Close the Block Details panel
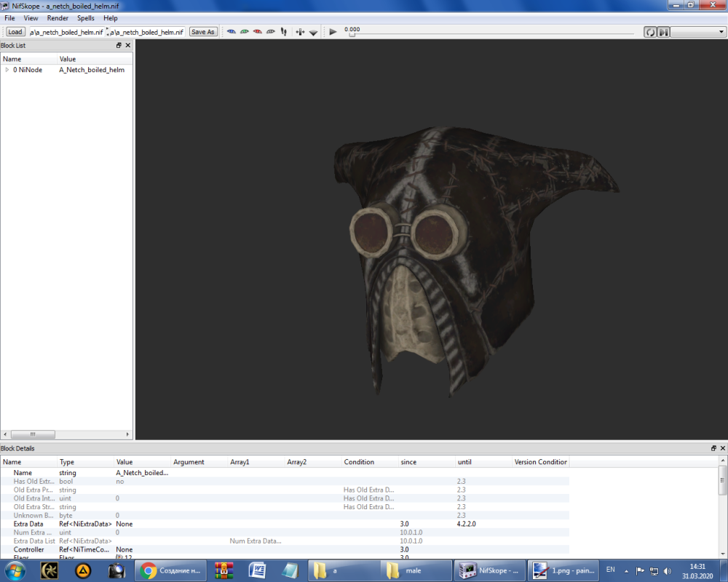The height and width of the screenshot is (582, 728). click(722, 448)
